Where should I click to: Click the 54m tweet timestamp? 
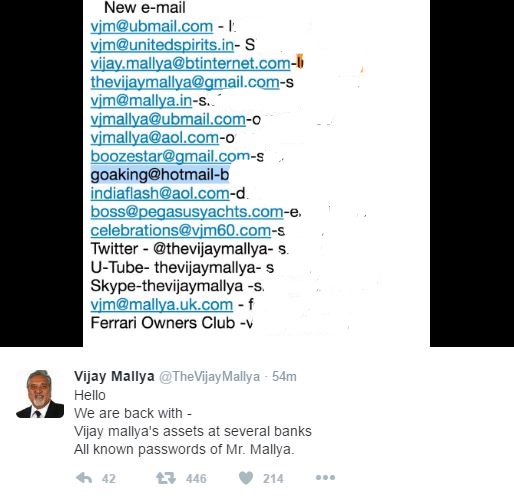click(284, 376)
